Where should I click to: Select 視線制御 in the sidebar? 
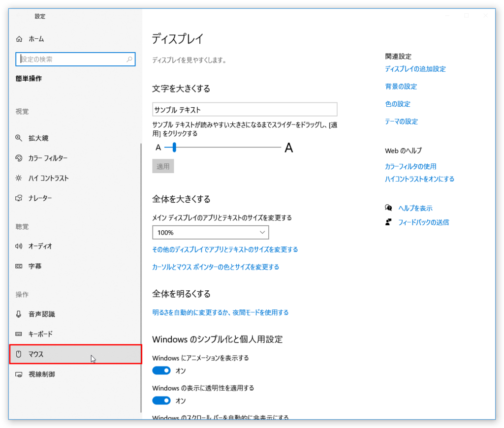75,374
